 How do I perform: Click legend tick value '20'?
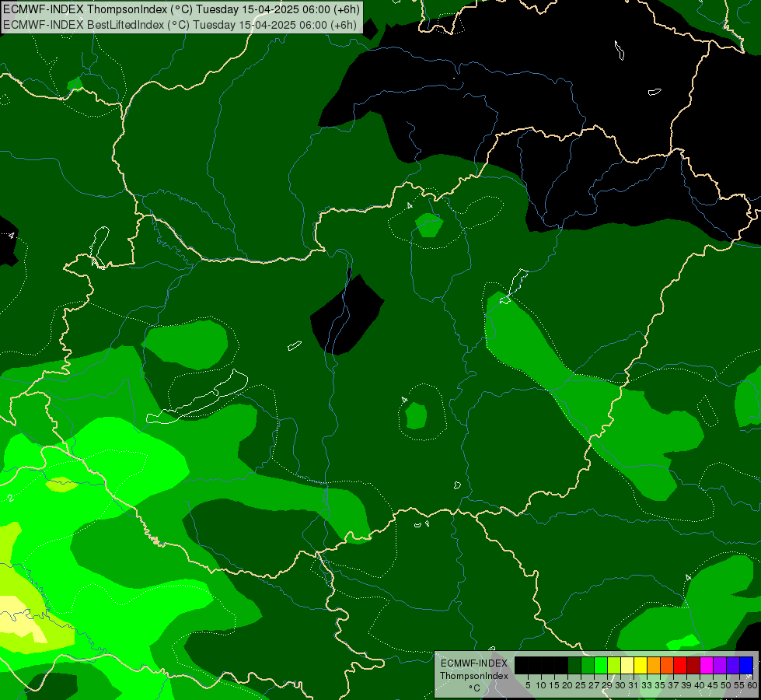tap(567, 685)
